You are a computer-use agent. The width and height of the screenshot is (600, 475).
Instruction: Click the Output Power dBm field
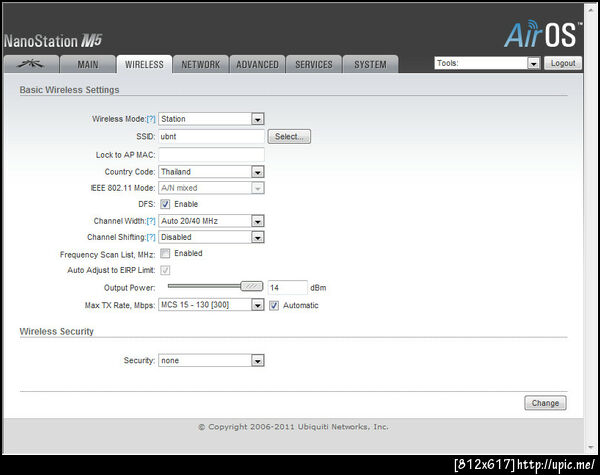(x=287, y=287)
